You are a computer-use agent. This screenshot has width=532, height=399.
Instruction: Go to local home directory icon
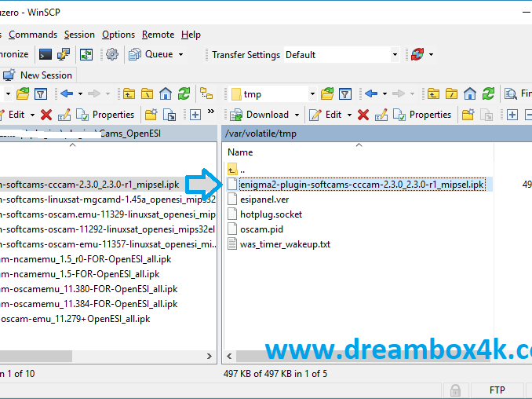166,93
